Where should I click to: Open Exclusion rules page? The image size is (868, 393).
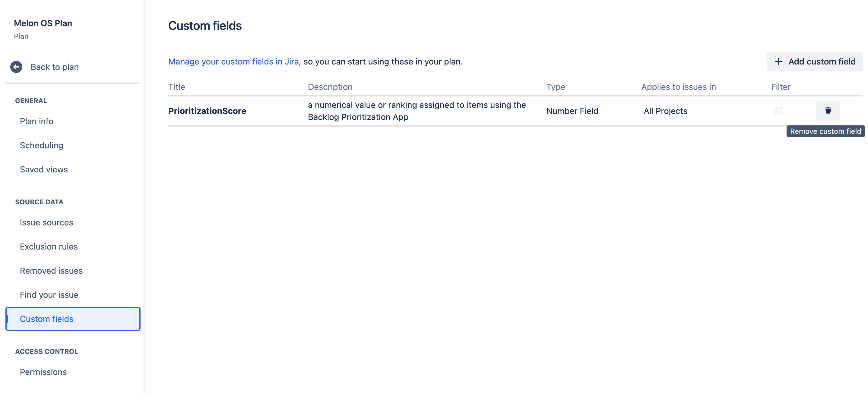(49, 247)
